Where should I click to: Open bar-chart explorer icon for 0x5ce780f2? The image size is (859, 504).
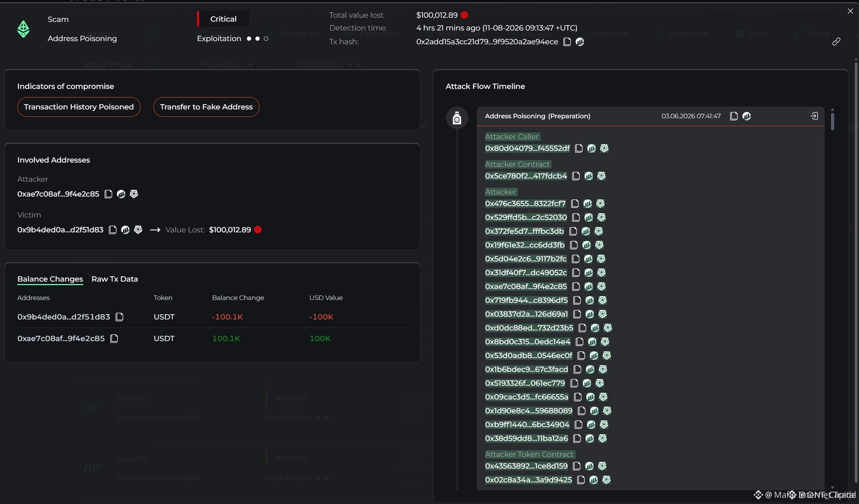(589, 176)
